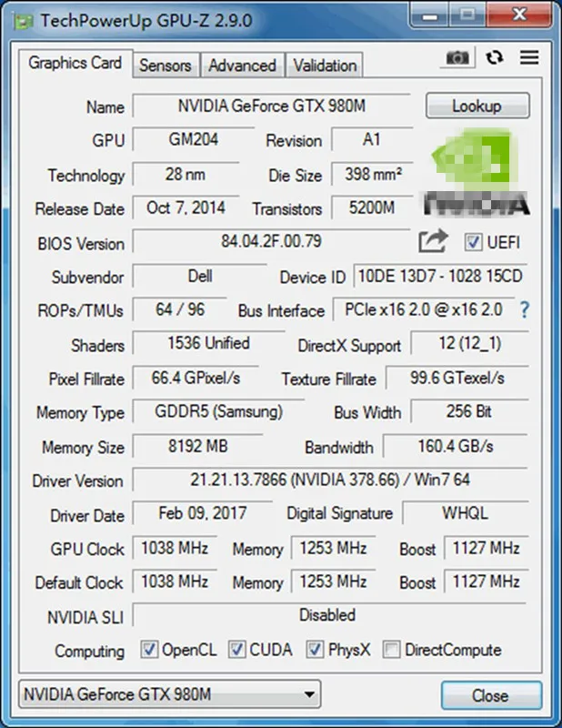The height and width of the screenshot is (728, 562).
Task: Open the Advanced tab
Action: pos(242,66)
